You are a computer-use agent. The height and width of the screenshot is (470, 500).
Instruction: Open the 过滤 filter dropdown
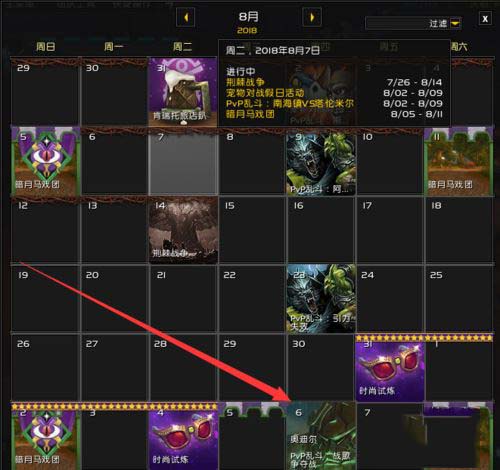click(455, 23)
